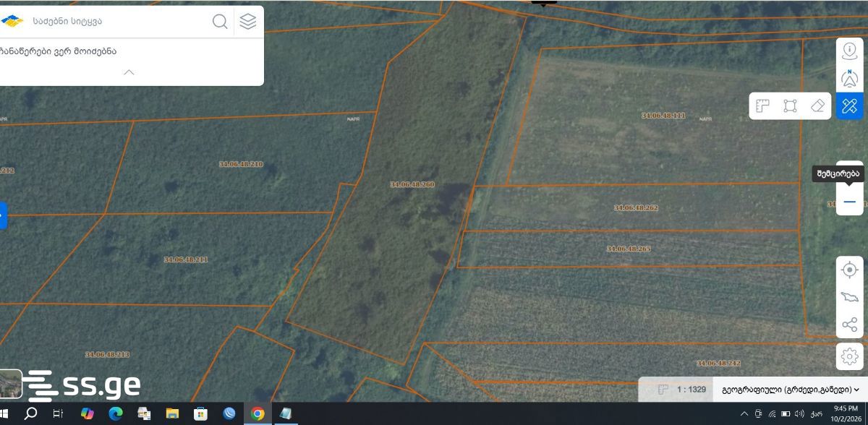This screenshot has height=425, width=868.
Task: Select parcel label 34.06.48.211
Action: (186, 259)
